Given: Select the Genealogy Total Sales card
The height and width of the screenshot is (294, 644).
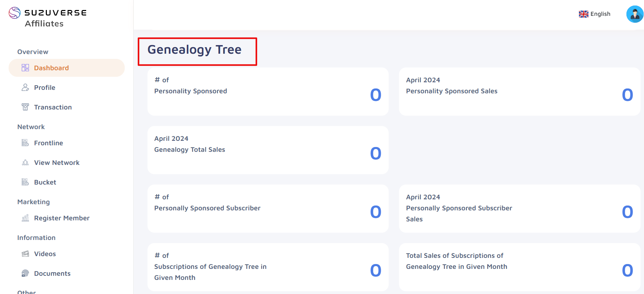Looking at the screenshot, I should [268, 150].
